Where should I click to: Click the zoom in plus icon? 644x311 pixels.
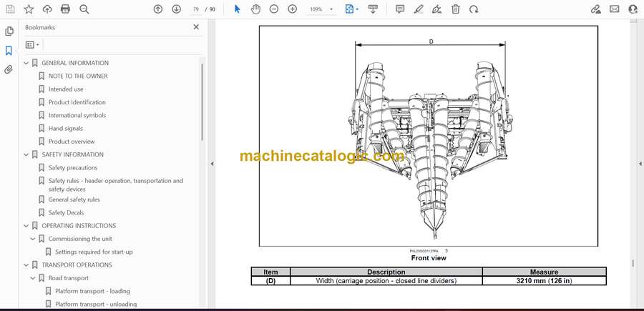click(x=292, y=9)
